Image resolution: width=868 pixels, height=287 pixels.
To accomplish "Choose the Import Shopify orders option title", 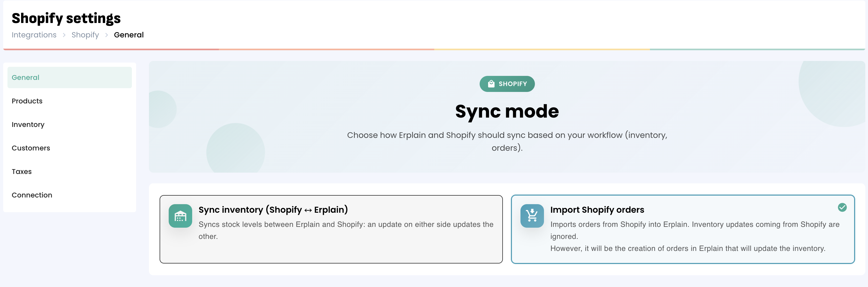I will 597,210.
